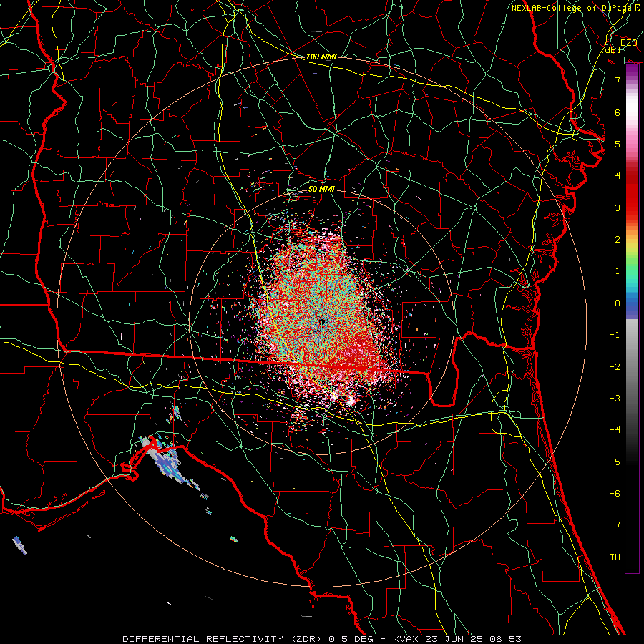Click the -7 value on the color scale
644x644 pixels.
[x=615, y=525]
